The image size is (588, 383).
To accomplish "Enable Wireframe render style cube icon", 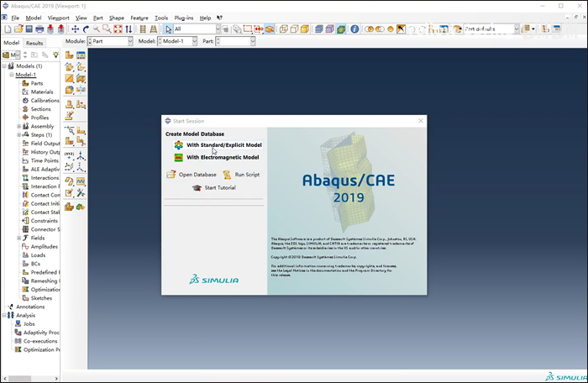I will click(x=284, y=29).
